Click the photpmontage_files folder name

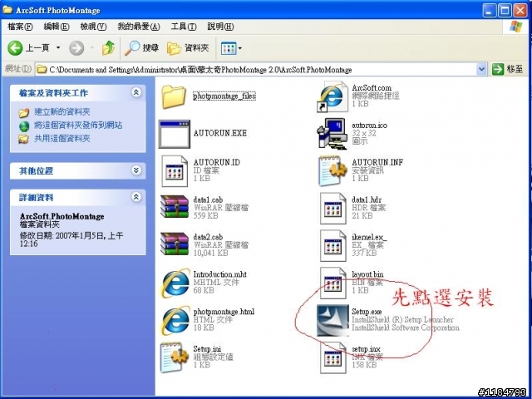[224, 96]
